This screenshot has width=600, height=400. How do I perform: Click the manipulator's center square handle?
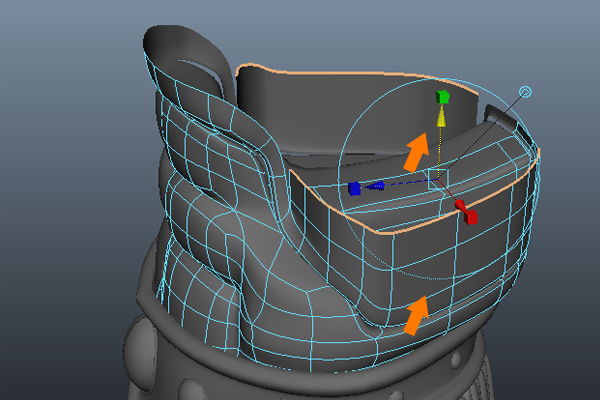click(x=437, y=179)
